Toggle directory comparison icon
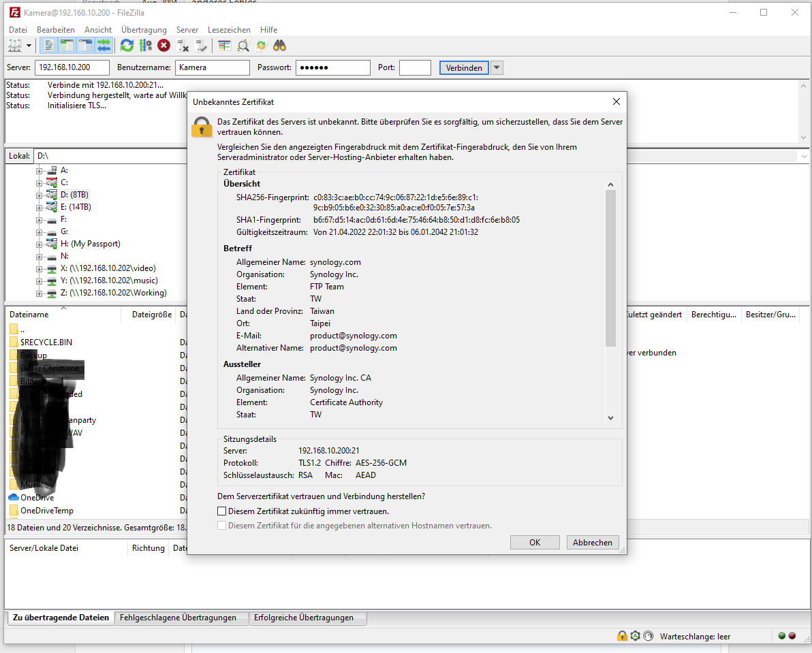812x653 pixels. pyautogui.click(x=243, y=46)
